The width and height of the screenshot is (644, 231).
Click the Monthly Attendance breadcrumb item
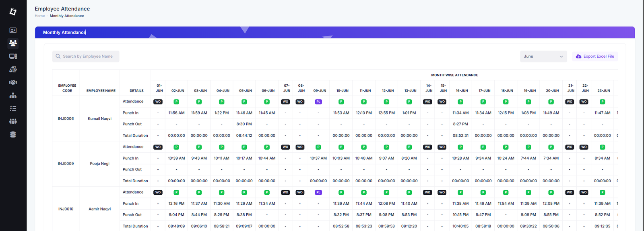(67, 16)
